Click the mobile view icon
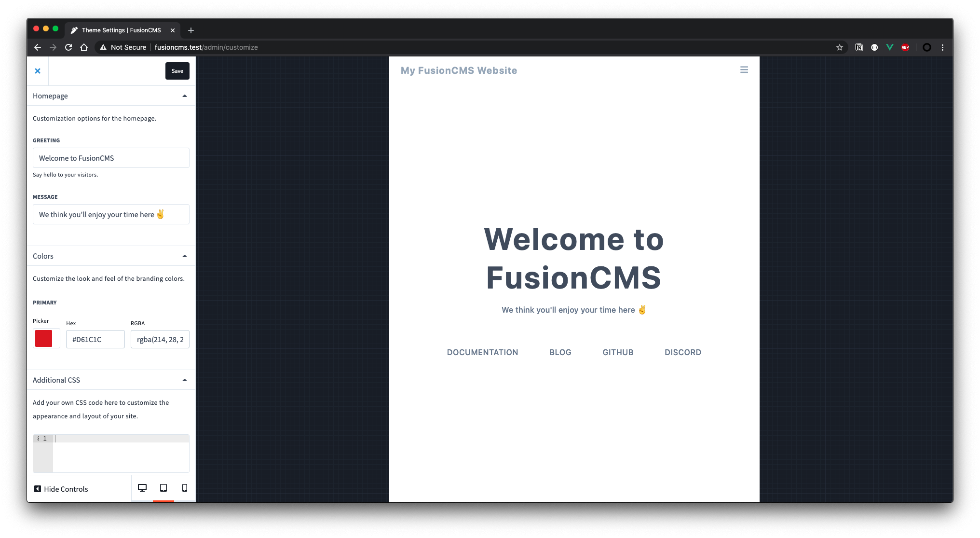The height and width of the screenshot is (538, 980). [x=185, y=489]
